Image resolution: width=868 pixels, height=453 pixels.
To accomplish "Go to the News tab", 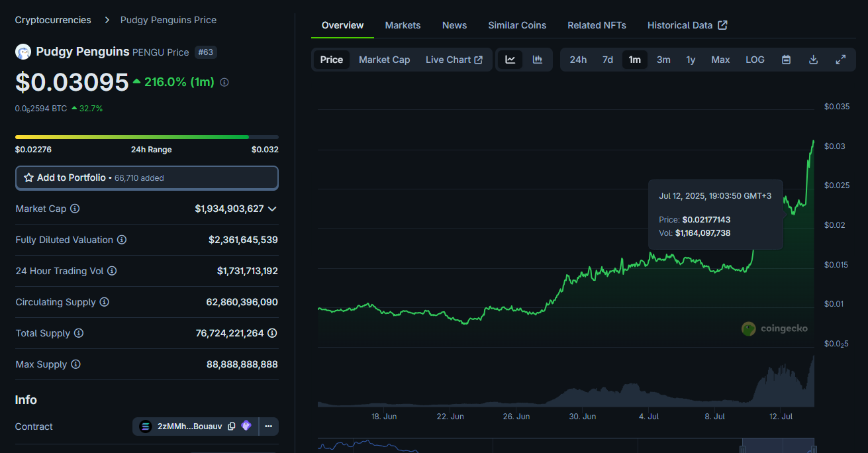I will [454, 25].
